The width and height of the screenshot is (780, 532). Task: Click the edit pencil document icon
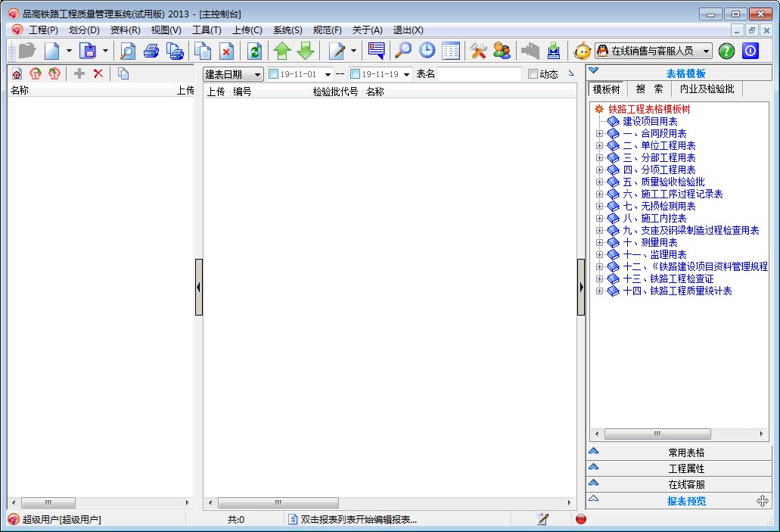tap(337, 51)
